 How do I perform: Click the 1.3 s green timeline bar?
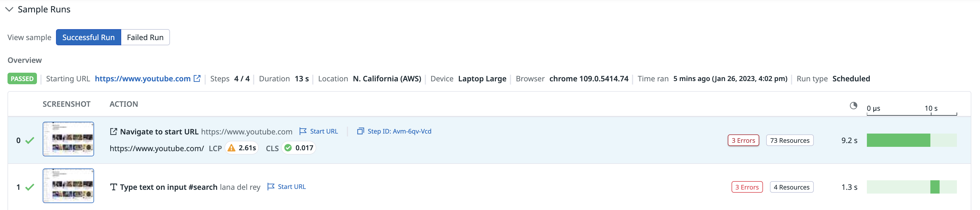[x=935, y=187]
